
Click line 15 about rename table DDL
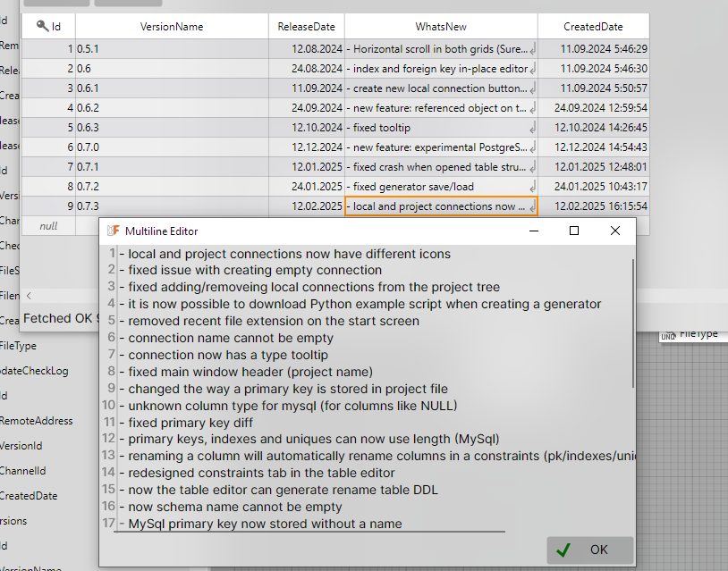pos(278,491)
